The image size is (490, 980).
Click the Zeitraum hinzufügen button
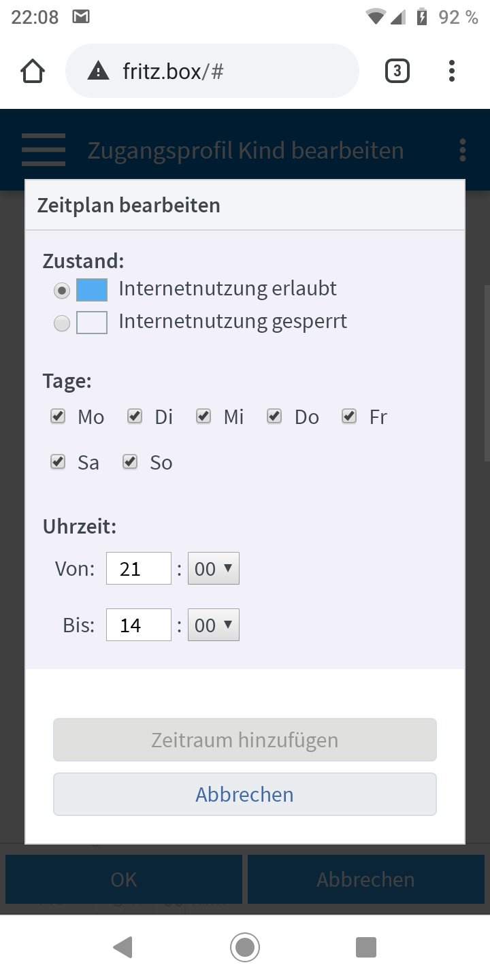tap(245, 740)
